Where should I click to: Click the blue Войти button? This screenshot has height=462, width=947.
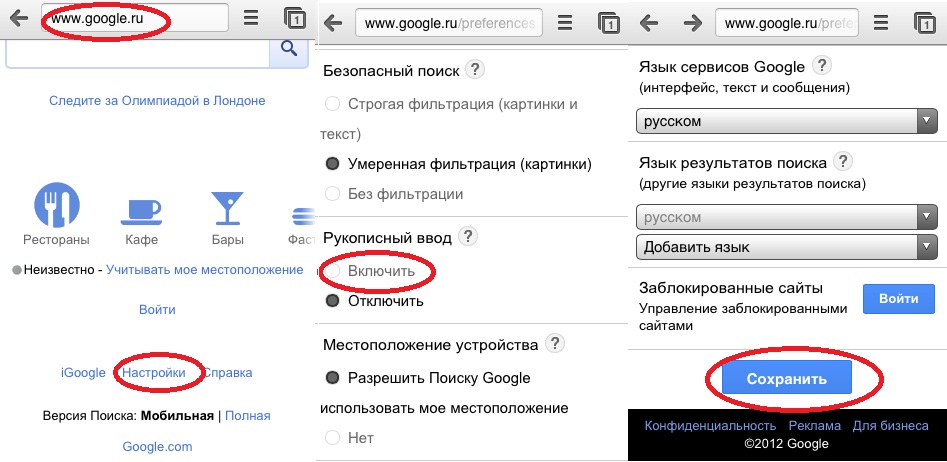[899, 299]
